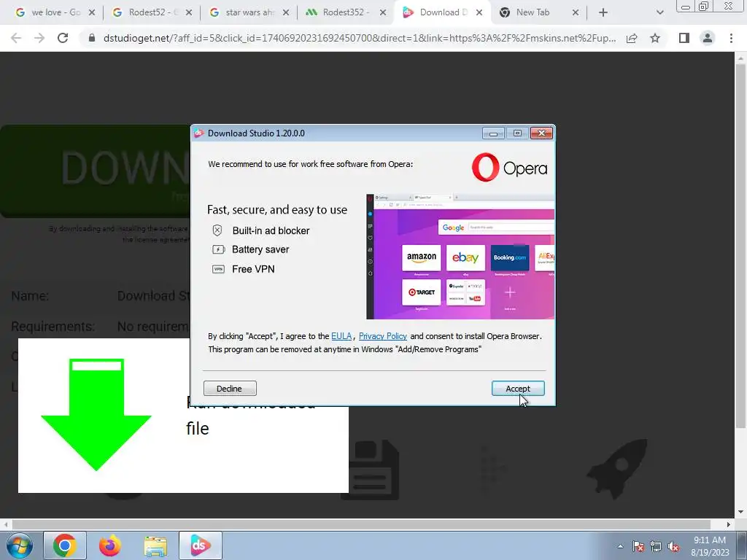747x560 pixels.
Task: Close the 'star wars' tab
Action: tap(286, 13)
